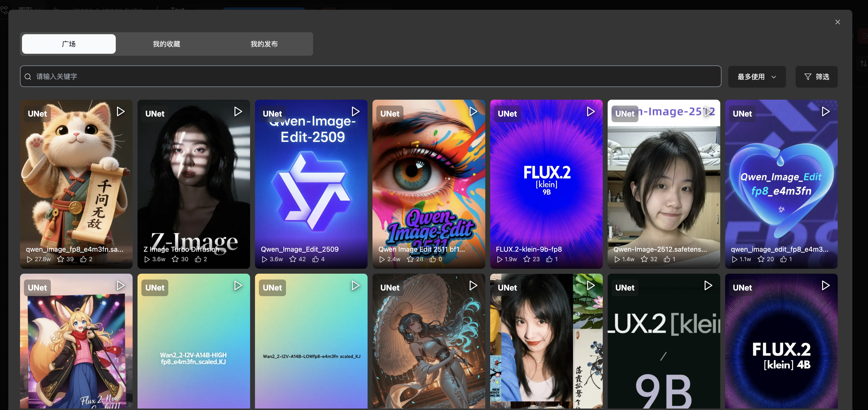
Task: Click play icon on umbrella girl artwork card
Action: pyautogui.click(x=473, y=286)
